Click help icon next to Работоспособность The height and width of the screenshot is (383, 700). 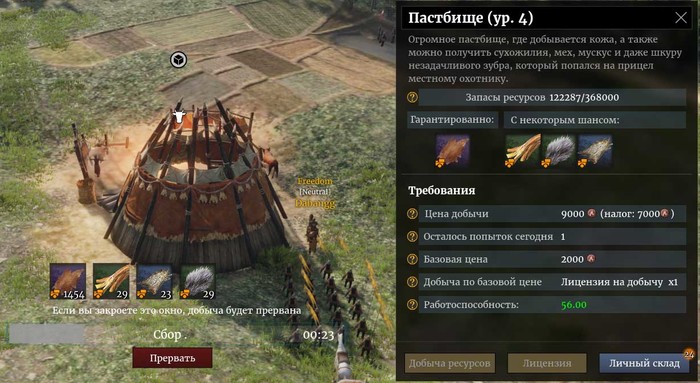(x=412, y=305)
